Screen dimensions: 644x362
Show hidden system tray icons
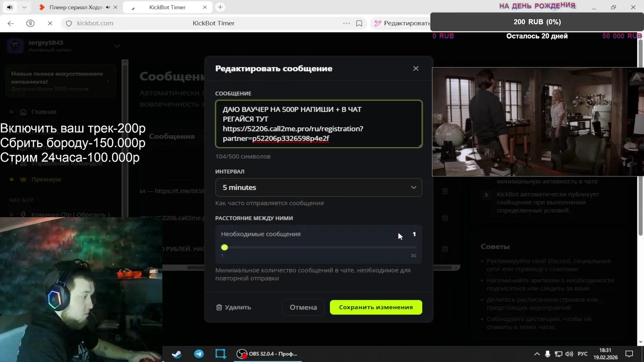pos(537,354)
